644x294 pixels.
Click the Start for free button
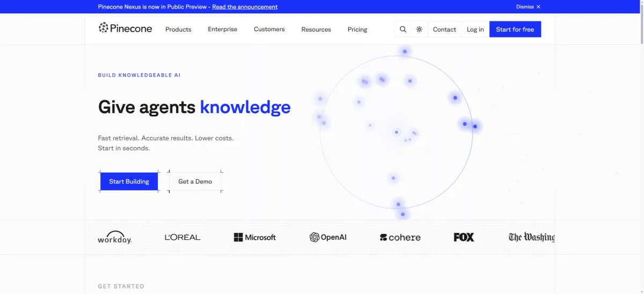[515, 30]
